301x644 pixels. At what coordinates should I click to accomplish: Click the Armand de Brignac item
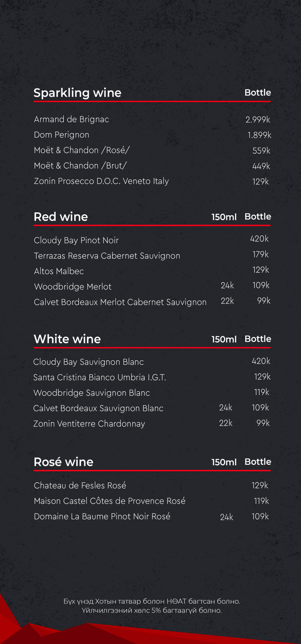click(72, 119)
